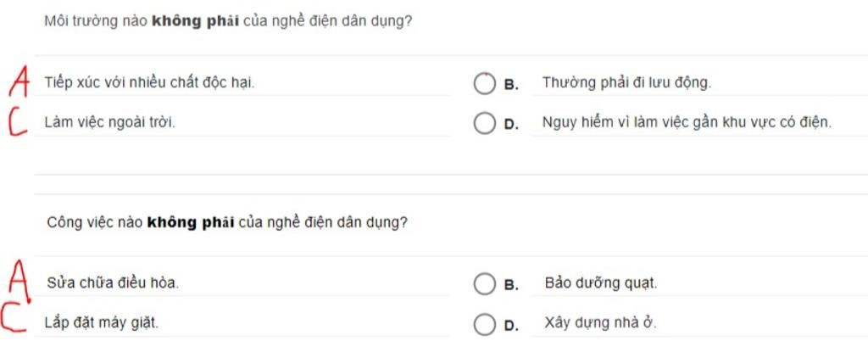
Task: Pick answer 'Nguy hiểm vì làm việc gần khu vực có điện'
Action: (687, 123)
